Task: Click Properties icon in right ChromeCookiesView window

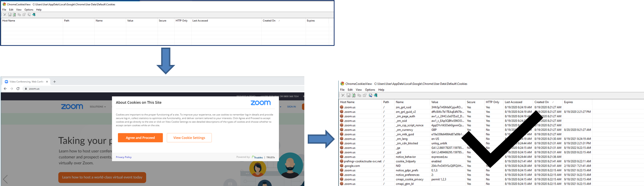Action: (364, 95)
